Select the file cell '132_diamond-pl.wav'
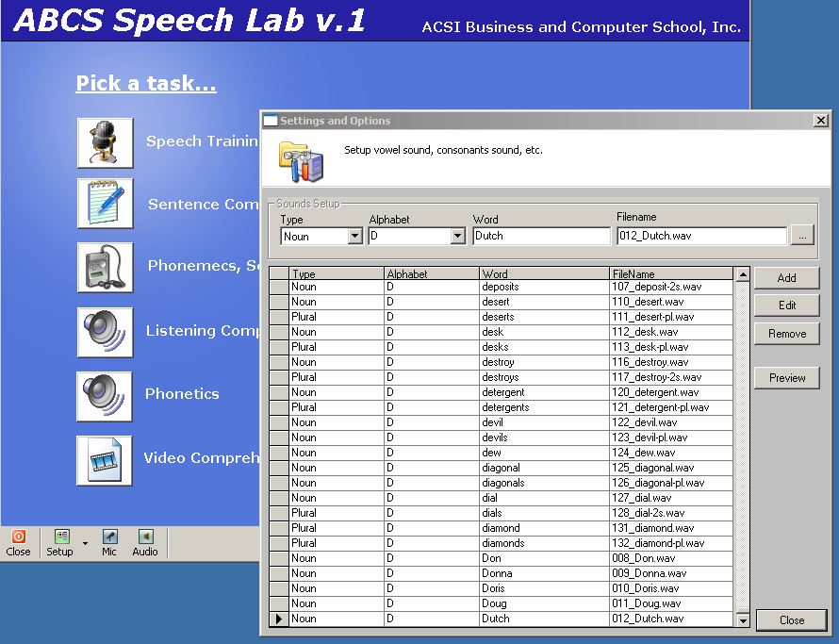The image size is (839, 644). 671,543
